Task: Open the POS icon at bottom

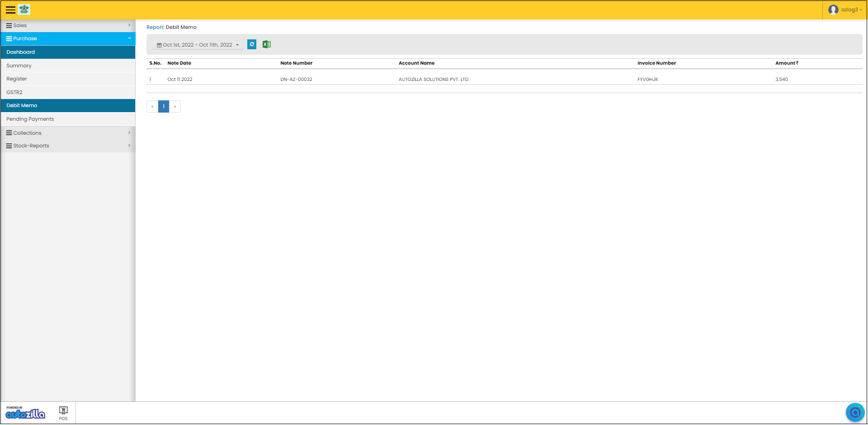Action: click(x=63, y=413)
